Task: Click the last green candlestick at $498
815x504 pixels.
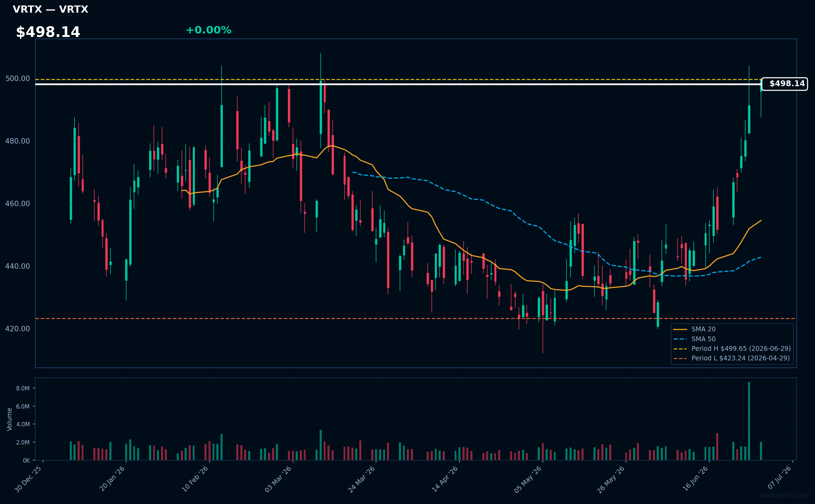Action: (x=761, y=85)
